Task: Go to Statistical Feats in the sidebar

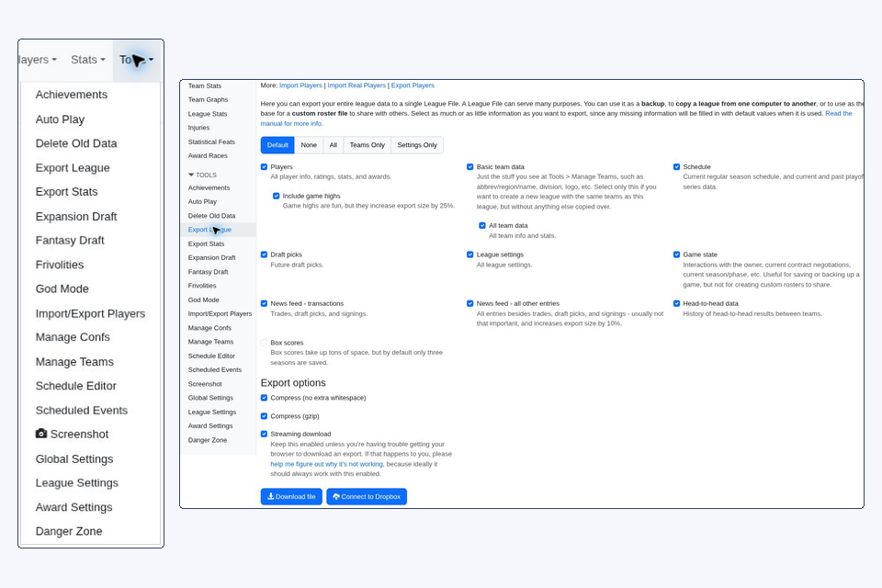Action: (211, 141)
